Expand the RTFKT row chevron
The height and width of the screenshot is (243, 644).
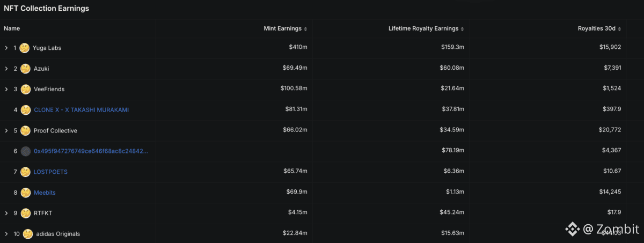pyautogui.click(x=6, y=213)
